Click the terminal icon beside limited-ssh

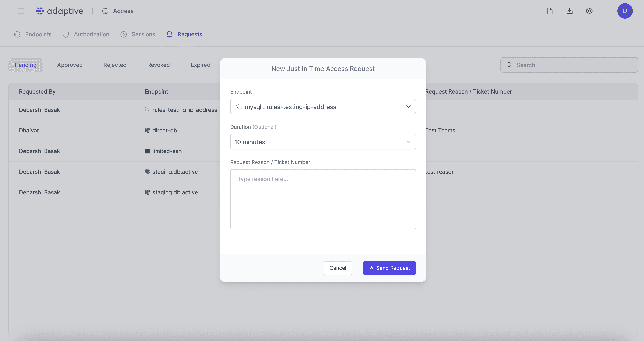click(147, 151)
